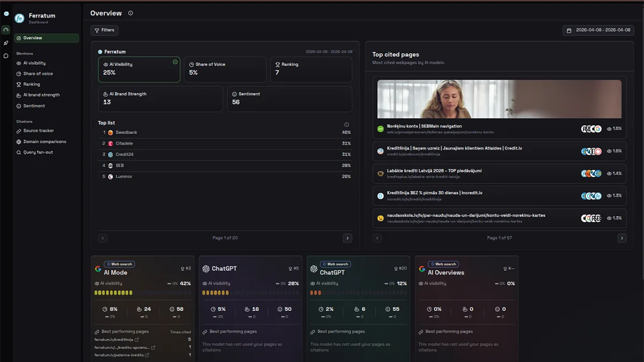644x362 pixels.
Task: Click the small Ferratum logo at the rail top
Action: (x=6, y=14)
